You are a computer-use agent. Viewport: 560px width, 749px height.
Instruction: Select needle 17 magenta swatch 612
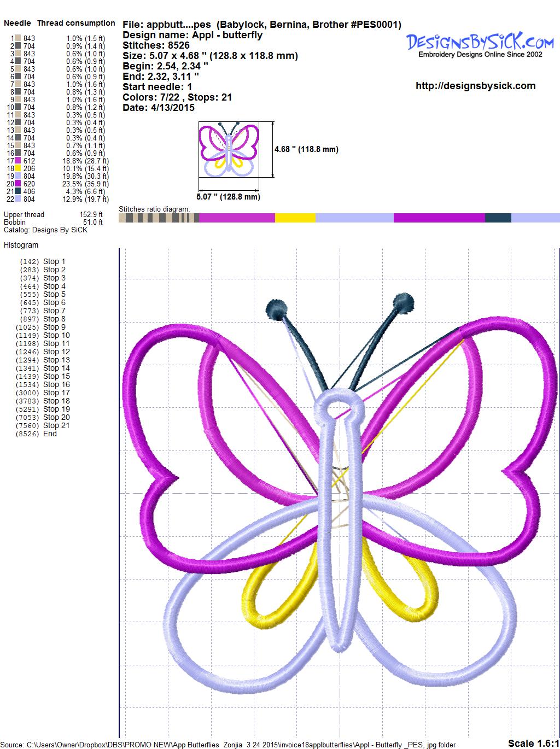point(18,161)
